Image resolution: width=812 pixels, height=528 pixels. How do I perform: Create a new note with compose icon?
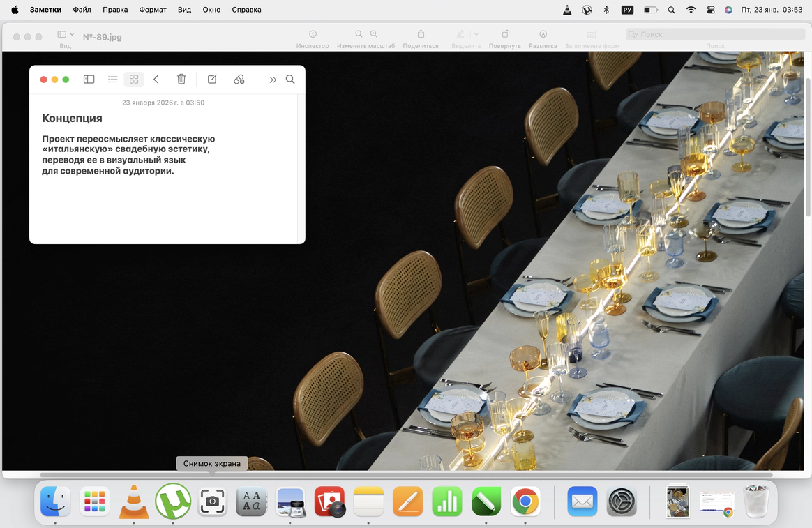(212, 80)
